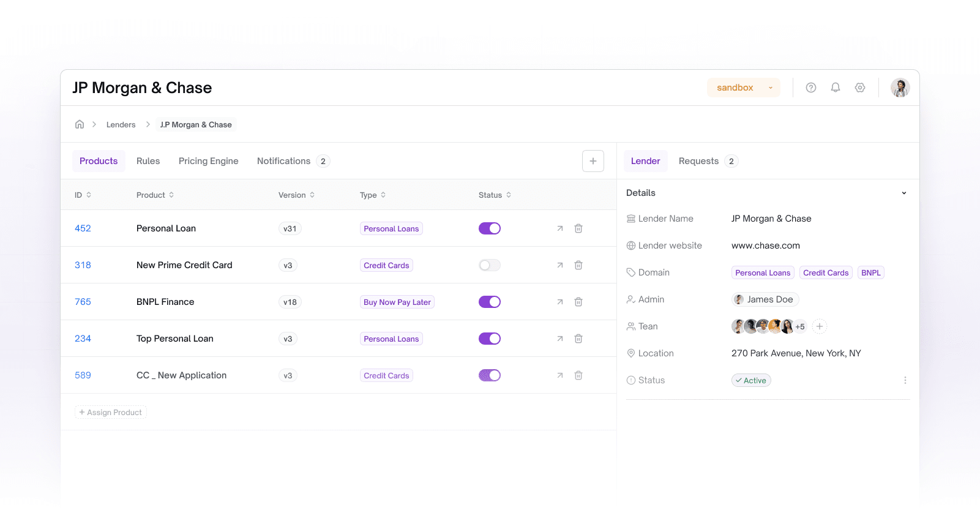Viewport: 980px width, 510px height.
Task: Sort the table by Version column
Action: (x=297, y=195)
